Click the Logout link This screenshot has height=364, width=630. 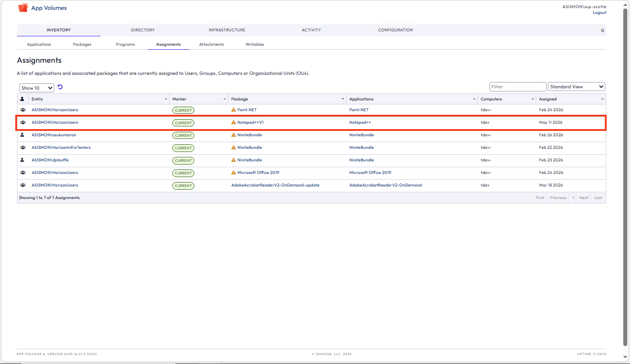[599, 13]
